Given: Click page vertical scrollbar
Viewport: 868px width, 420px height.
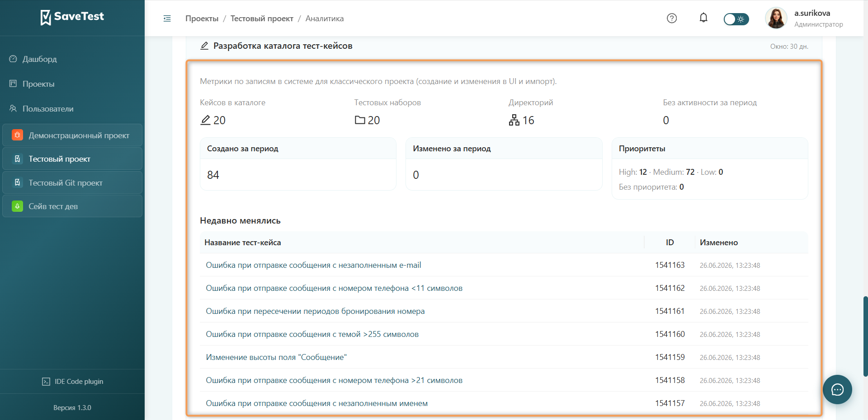Looking at the screenshot, I should pyautogui.click(x=865, y=336).
